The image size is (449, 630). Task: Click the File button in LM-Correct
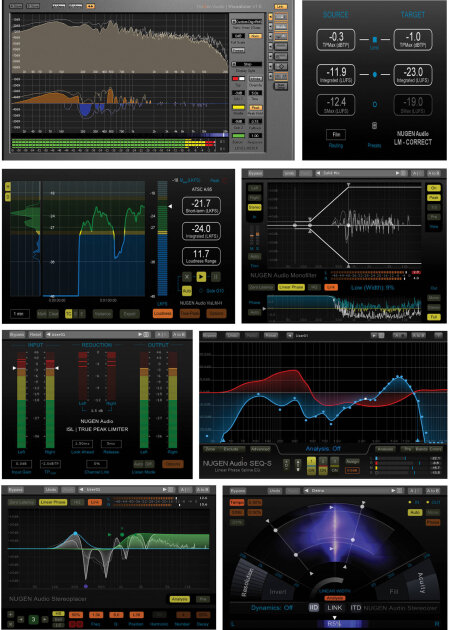click(x=336, y=135)
